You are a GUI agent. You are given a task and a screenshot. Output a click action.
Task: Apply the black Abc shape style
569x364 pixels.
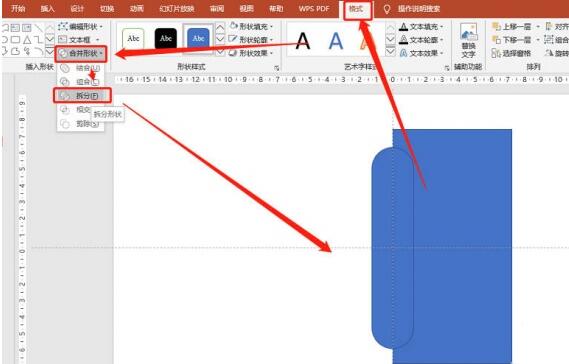pyautogui.click(x=166, y=38)
